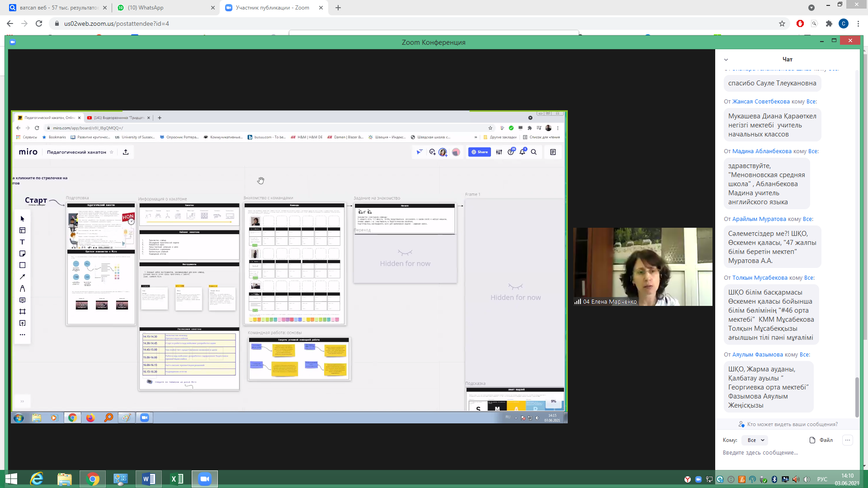This screenshot has height=488, width=868.
Task: Select the Miro frame tool
Action: 22,312
